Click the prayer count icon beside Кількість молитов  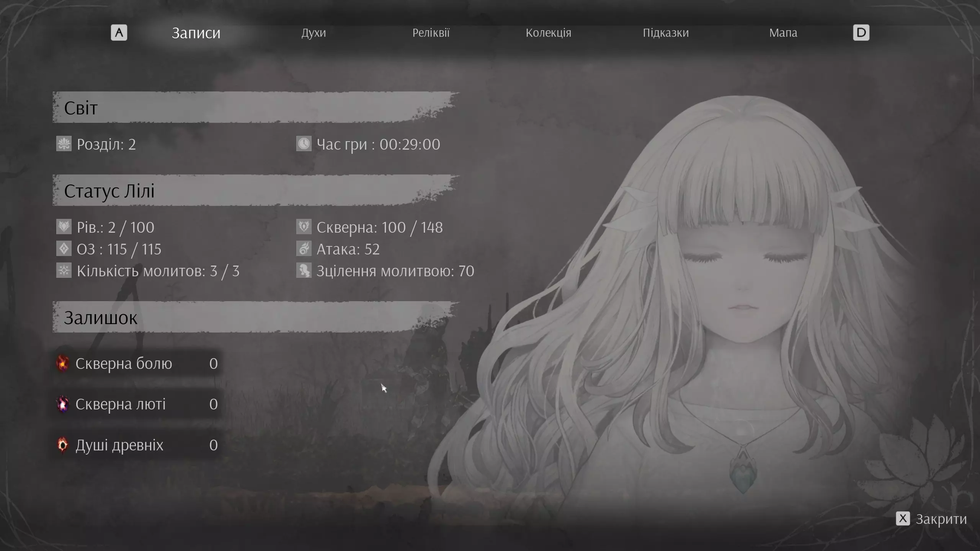pos(64,271)
